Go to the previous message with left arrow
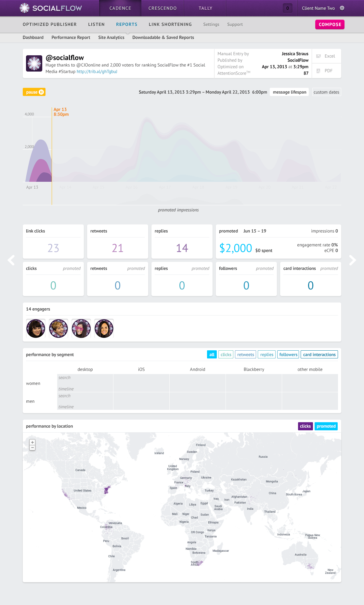Screen dimensions: 364x605 11,260
